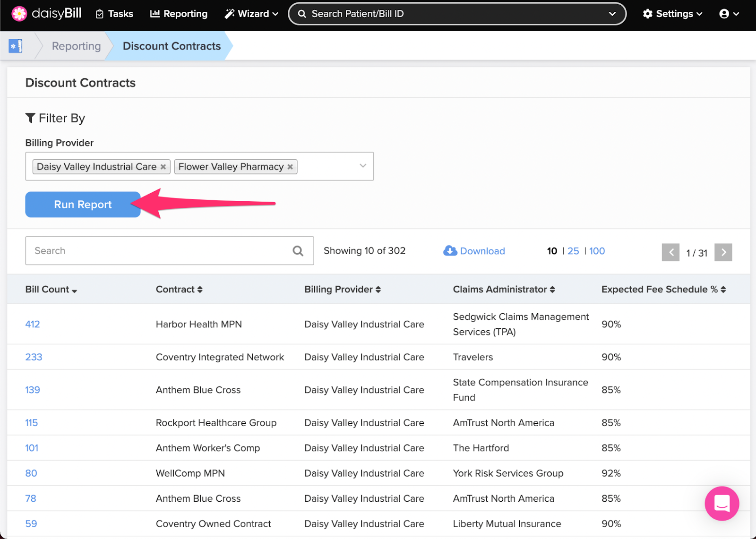Download the discount contracts report

(474, 251)
